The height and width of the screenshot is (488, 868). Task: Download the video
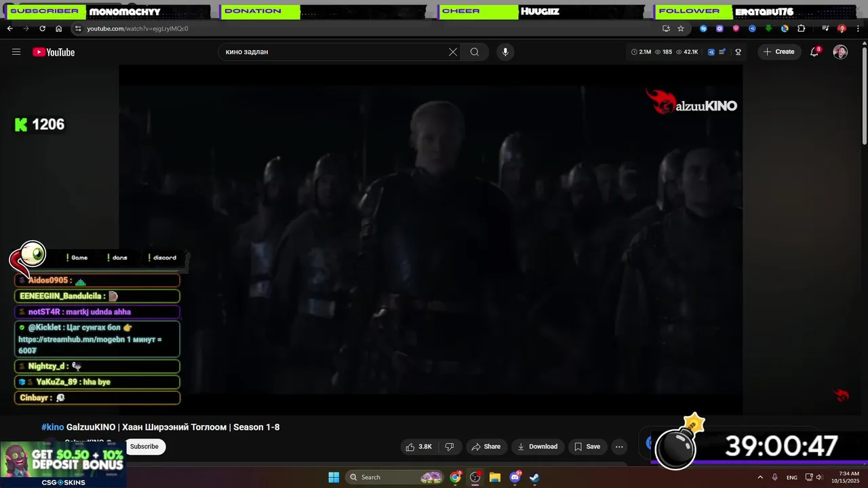pyautogui.click(x=537, y=447)
